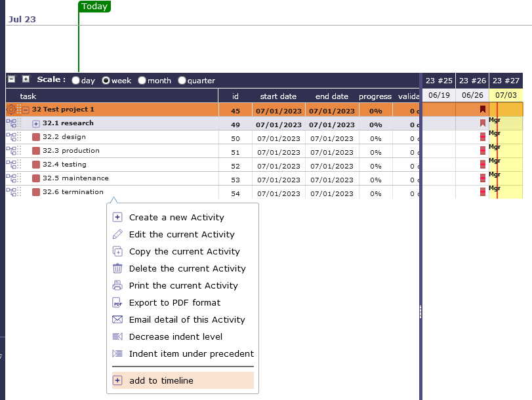Image resolution: width=532 pixels, height=400 pixels.
Task: Expand the 32.1 research subtask
Action: click(36, 123)
